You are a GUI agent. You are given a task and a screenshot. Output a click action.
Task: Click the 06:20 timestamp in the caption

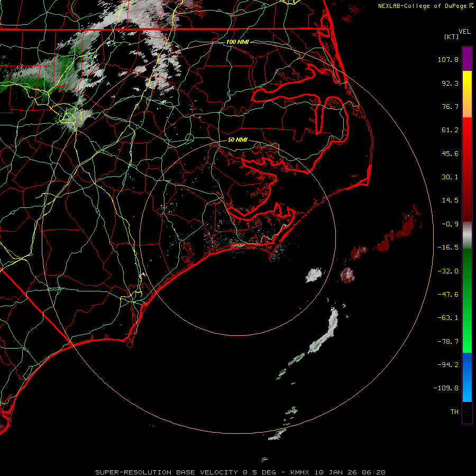click(373, 472)
